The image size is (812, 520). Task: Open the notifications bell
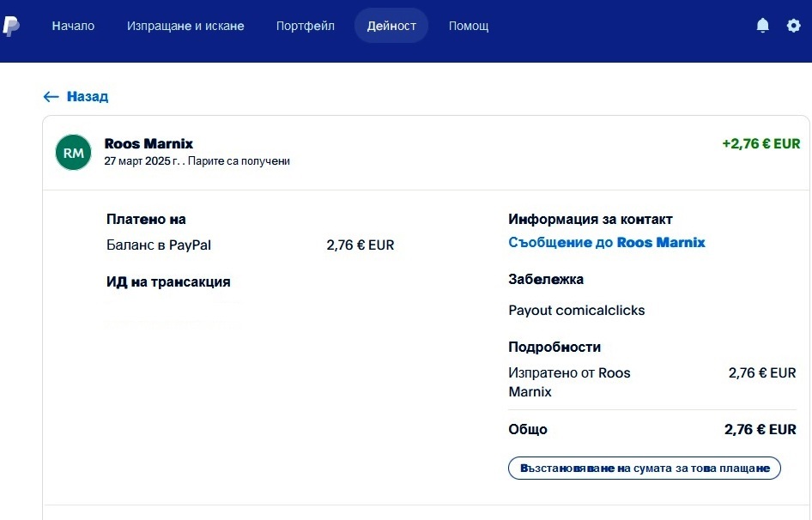[x=762, y=26]
